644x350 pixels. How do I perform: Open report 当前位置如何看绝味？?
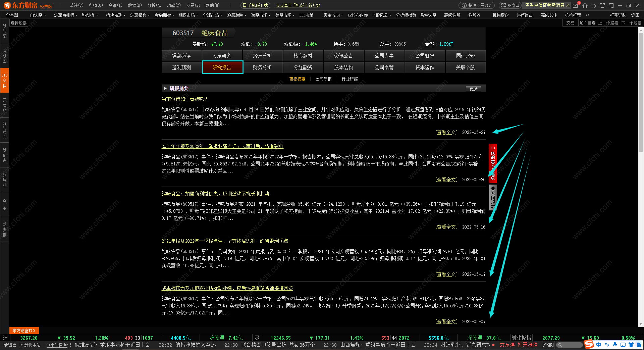185,99
